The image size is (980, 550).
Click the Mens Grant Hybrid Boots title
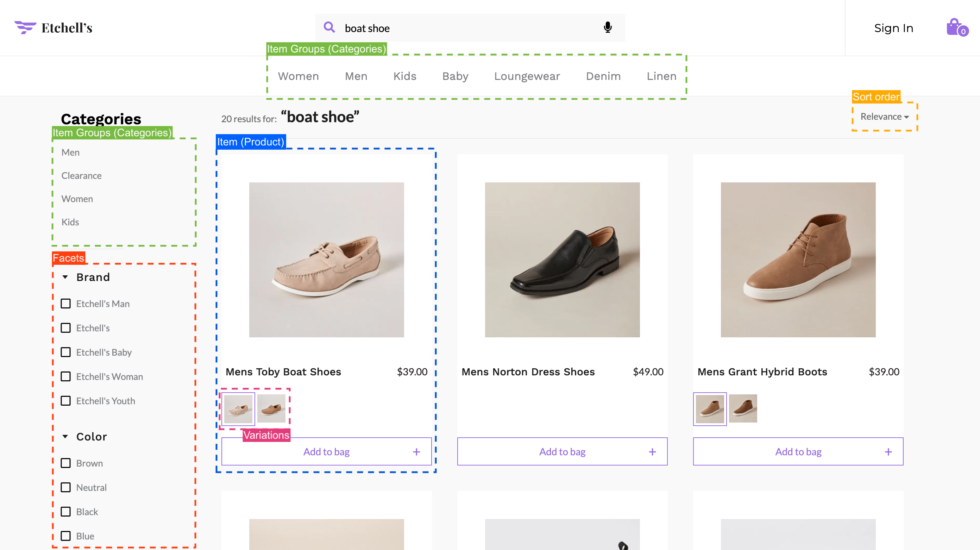tap(762, 372)
